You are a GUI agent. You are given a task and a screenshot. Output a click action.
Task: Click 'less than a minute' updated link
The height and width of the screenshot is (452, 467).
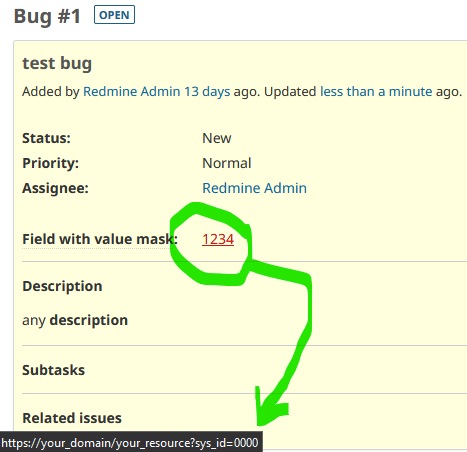click(x=376, y=91)
